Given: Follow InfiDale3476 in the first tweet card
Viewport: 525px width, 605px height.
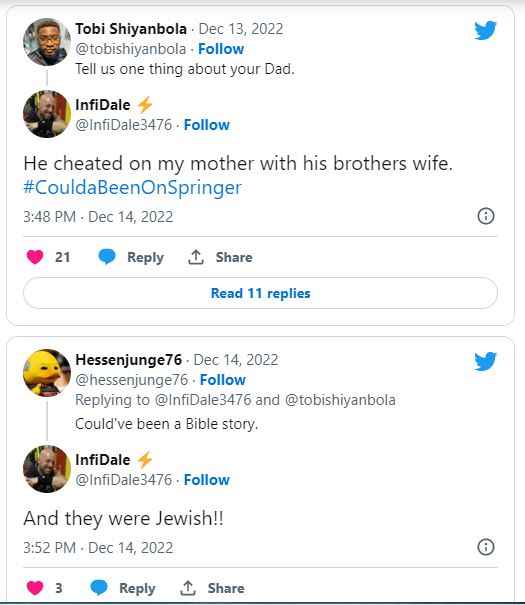Looking at the screenshot, I should (x=207, y=125).
